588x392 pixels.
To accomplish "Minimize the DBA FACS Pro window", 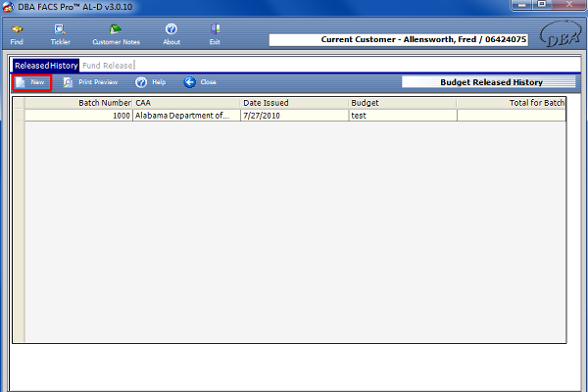I will tap(521, 5).
